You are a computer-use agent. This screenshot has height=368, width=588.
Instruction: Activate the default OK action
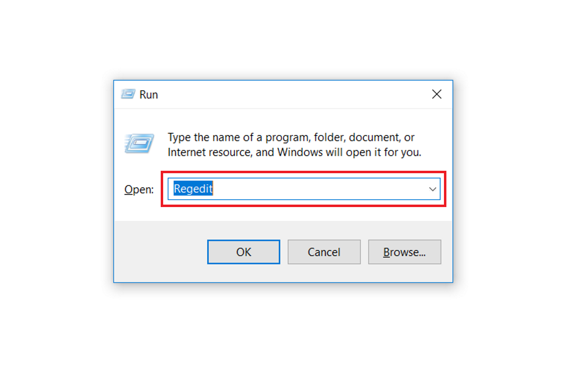coord(244,252)
